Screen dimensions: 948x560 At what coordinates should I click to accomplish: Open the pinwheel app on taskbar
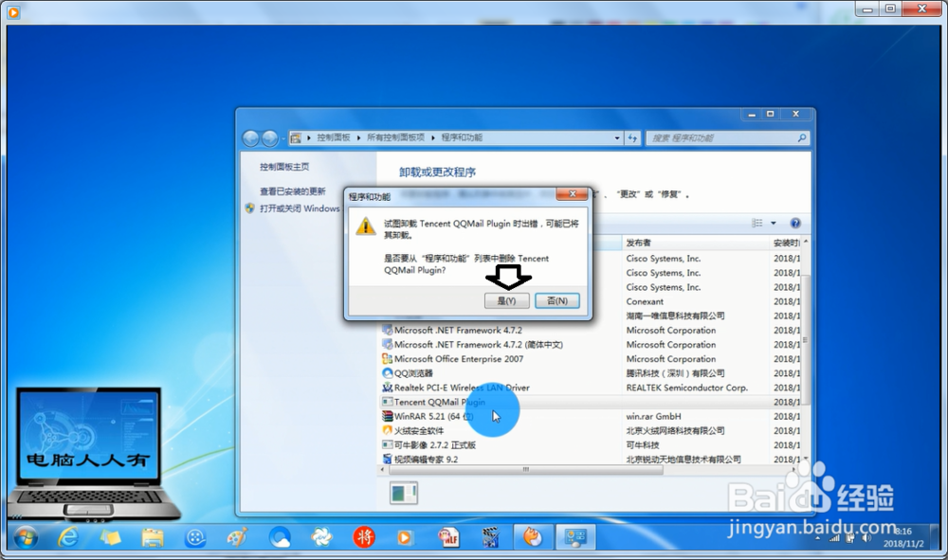pyautogui.click(x=321, y=537)
